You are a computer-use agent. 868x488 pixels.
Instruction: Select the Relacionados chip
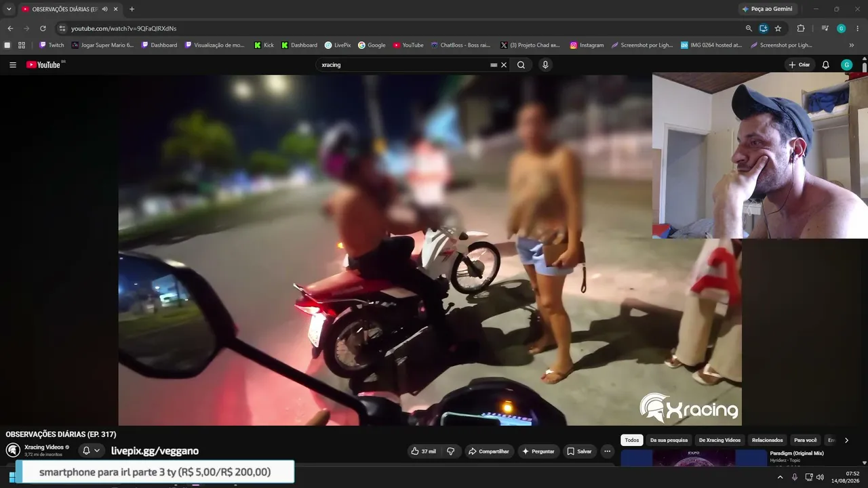point(767,441)
